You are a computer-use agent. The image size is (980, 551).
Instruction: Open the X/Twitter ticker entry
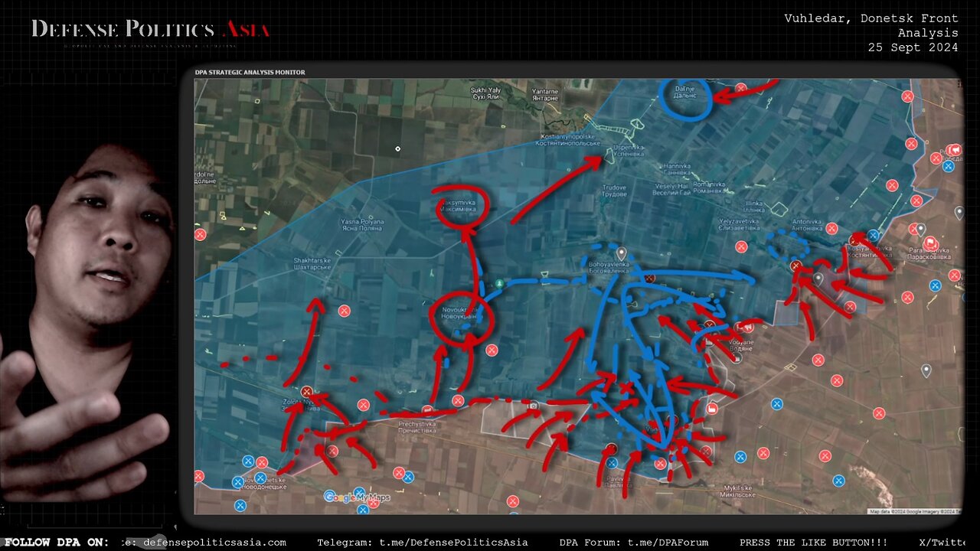942,543
